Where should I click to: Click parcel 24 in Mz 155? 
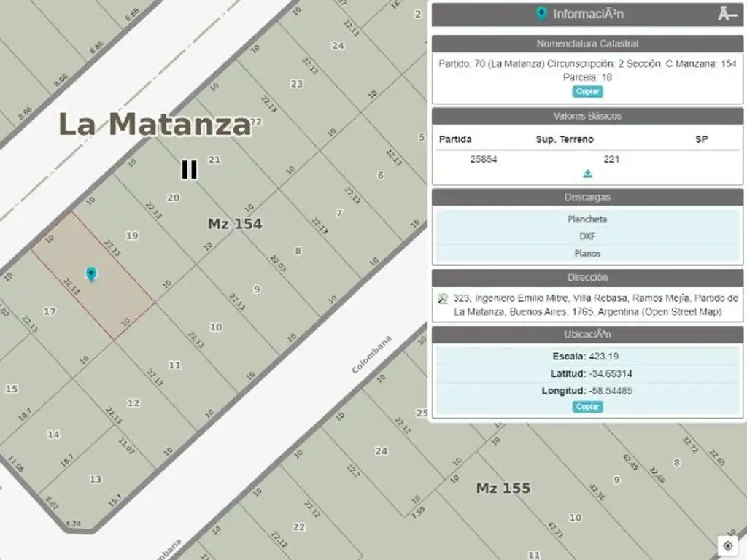click(x=381, y=451)
